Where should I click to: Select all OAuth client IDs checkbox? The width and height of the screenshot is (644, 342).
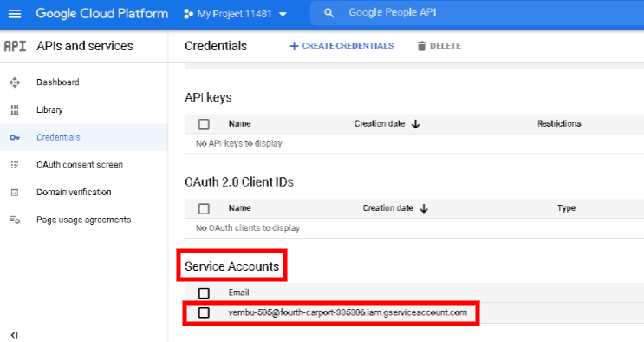[x=204, y=208]
